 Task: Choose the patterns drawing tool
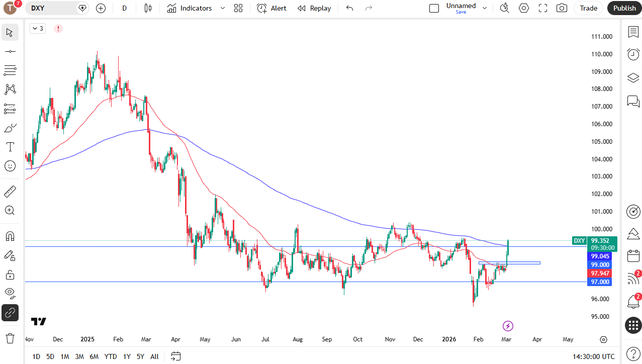10,89
